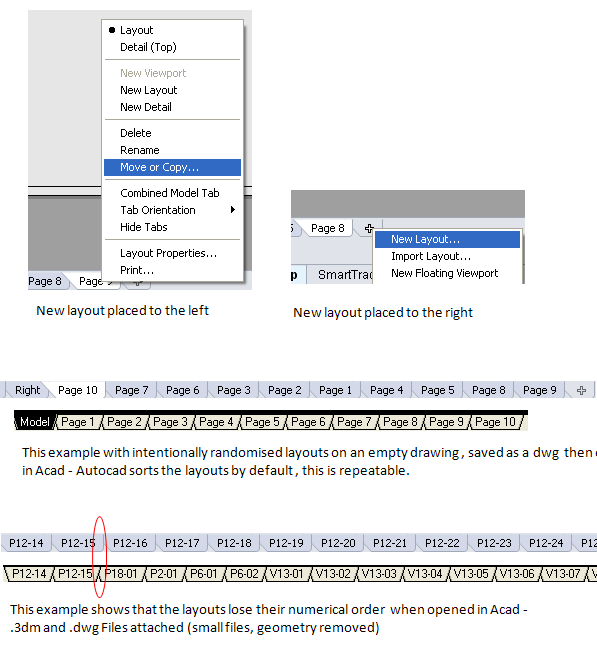Viewport: 597px width, 647px height.
Task: Click the plus icon next to Page 8 tab
Action: pyautogui.click(x=369, y=228)
